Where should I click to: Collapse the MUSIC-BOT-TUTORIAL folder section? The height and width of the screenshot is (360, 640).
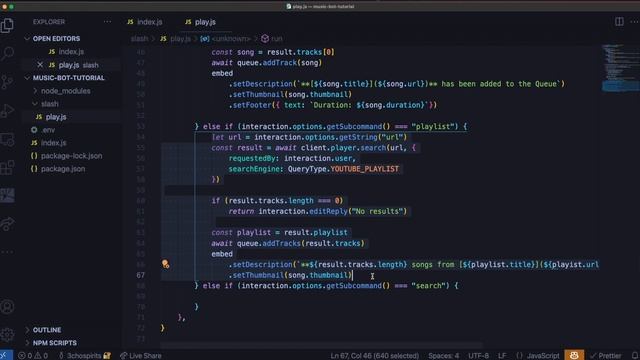click(x=64, y=78)
